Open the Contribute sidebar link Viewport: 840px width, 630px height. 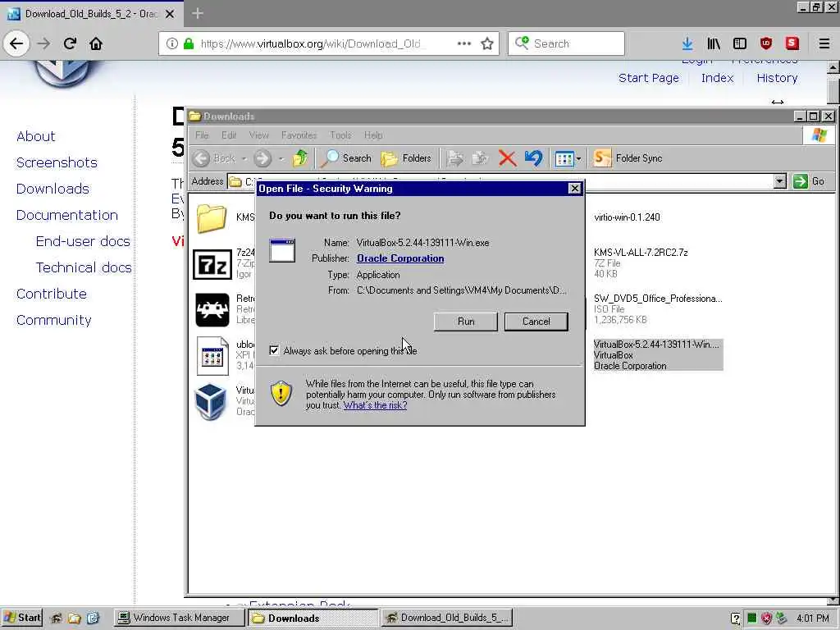pos(52,294)
